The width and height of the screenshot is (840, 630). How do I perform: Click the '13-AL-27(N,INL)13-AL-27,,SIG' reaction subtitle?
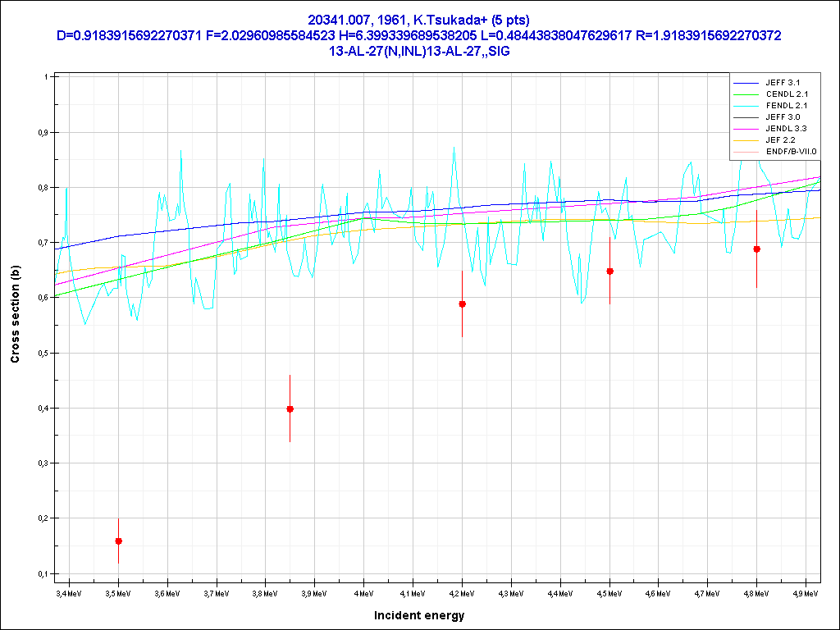tap(419, 50)
